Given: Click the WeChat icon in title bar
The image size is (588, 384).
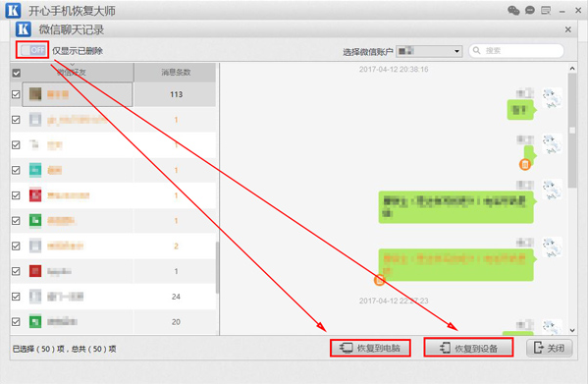Looking at the screenshot, I should (513, 10).
